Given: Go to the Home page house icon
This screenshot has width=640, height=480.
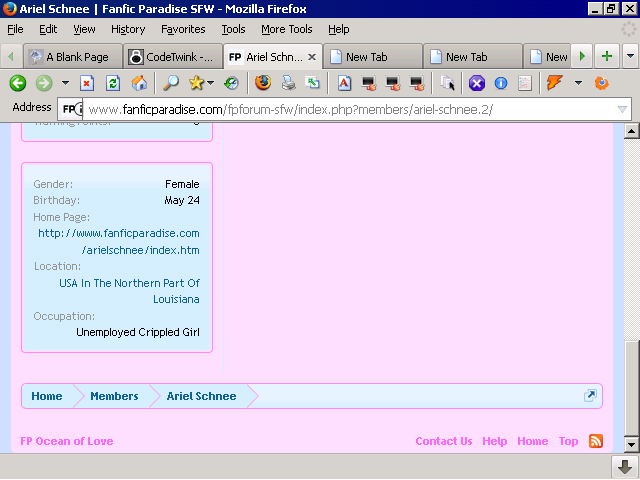Looking at the screenshot, I should click(x=139, y=83).
